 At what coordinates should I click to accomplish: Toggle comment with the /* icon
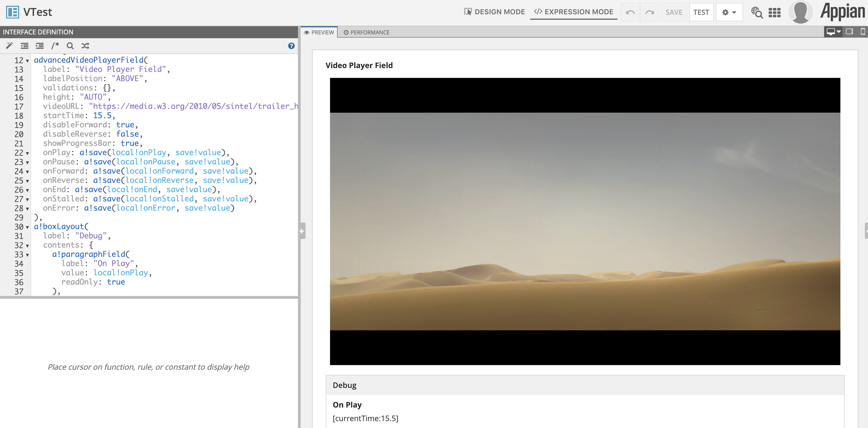[55, 45]
